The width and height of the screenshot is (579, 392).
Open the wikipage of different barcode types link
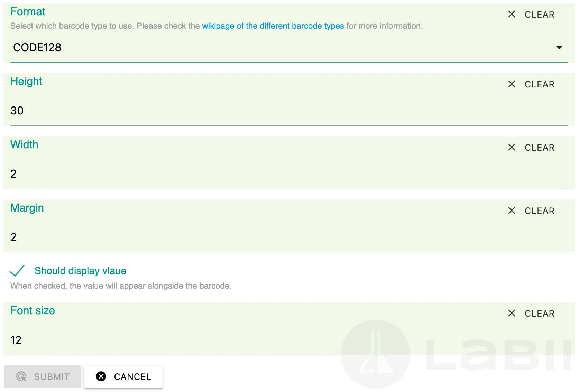point(273,26)
